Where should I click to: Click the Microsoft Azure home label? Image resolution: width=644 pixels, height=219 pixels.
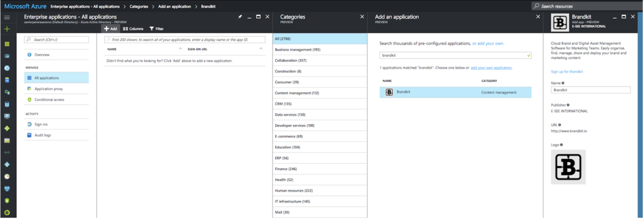point(25,7)
